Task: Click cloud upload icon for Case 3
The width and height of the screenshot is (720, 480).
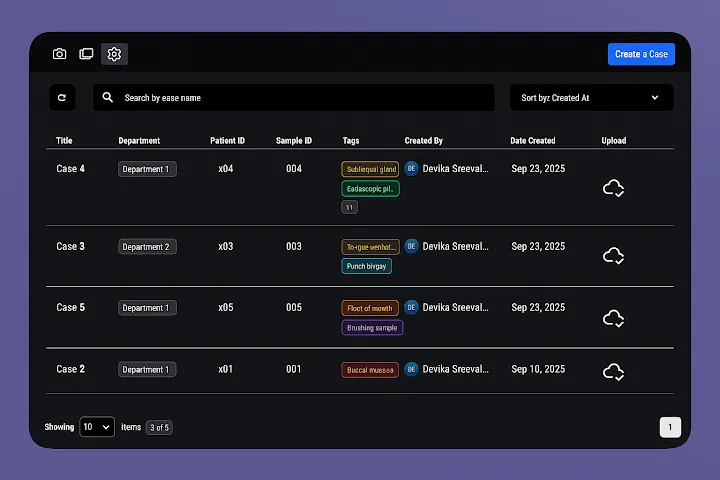Action: (613, 255)
